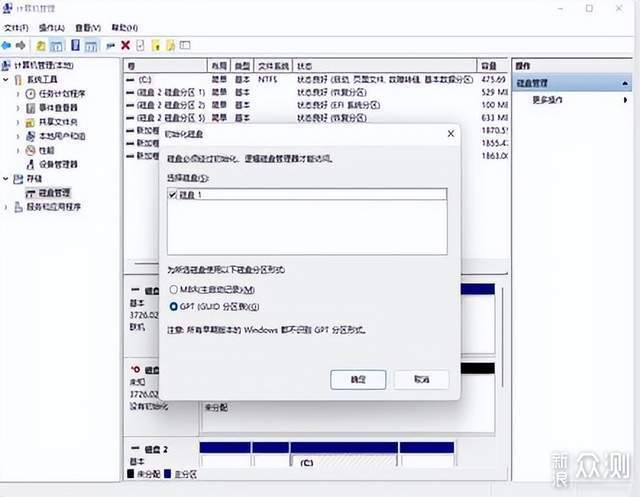Click the 磁盘 2 label in graphical view
Viewport: 640px width, 497px height.
click(156, 449)
